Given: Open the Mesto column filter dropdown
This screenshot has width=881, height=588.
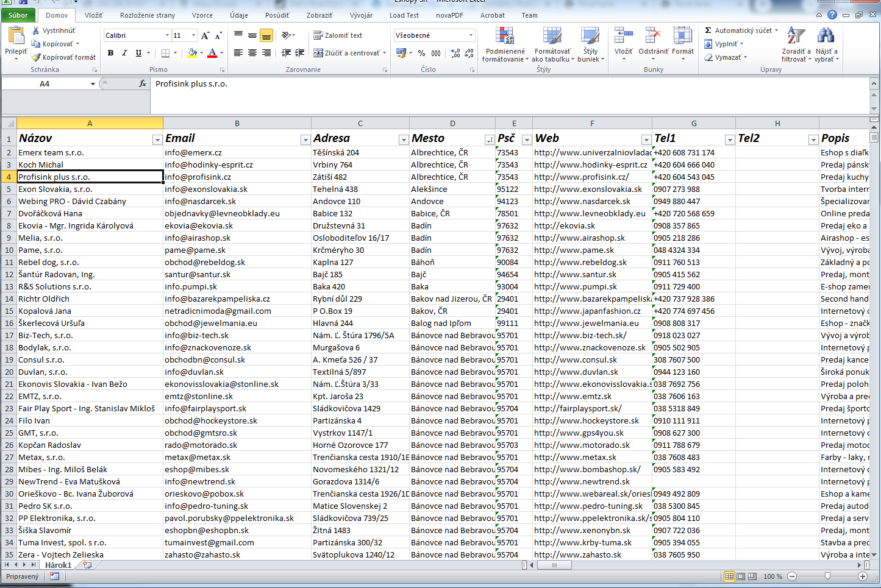Looking at the screenshot, I should (489, 140).
